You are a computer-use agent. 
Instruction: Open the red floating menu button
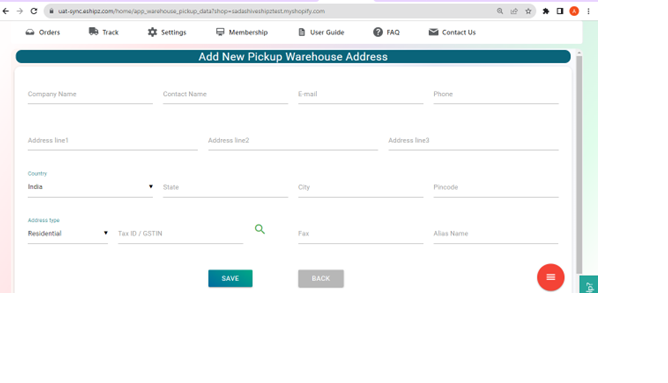[550, 277]
